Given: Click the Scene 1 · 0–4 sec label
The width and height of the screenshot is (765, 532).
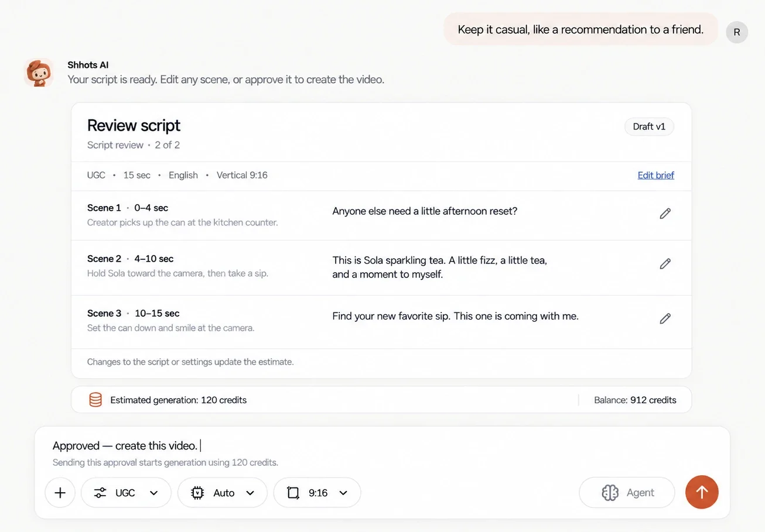Looking at the screenshot, I should [128, 208].
